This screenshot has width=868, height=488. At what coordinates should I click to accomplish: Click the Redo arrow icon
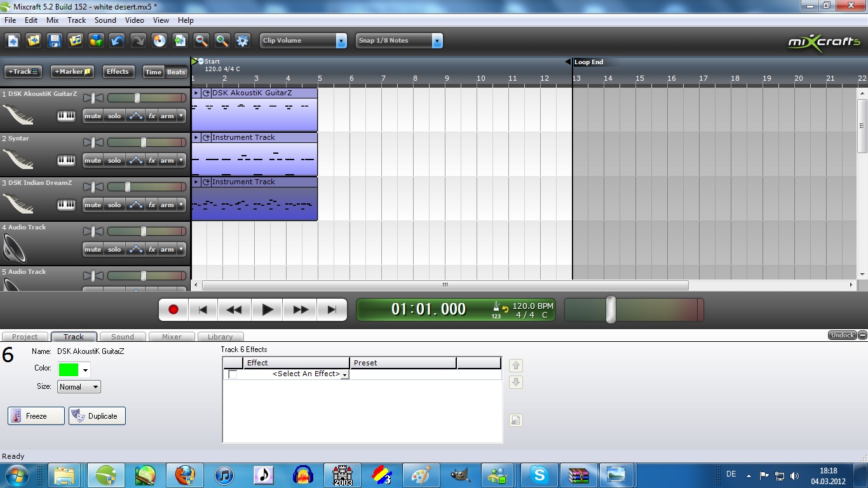pos(138,41)
